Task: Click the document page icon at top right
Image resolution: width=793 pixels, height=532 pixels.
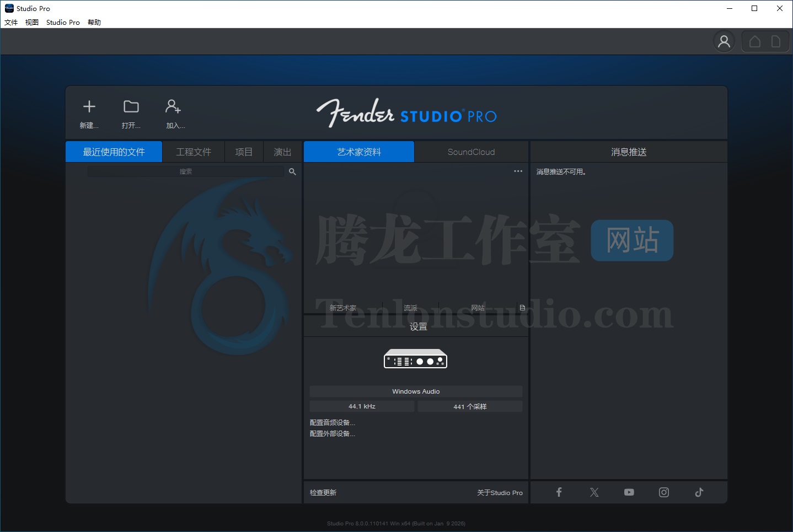Action: point(776,42)
